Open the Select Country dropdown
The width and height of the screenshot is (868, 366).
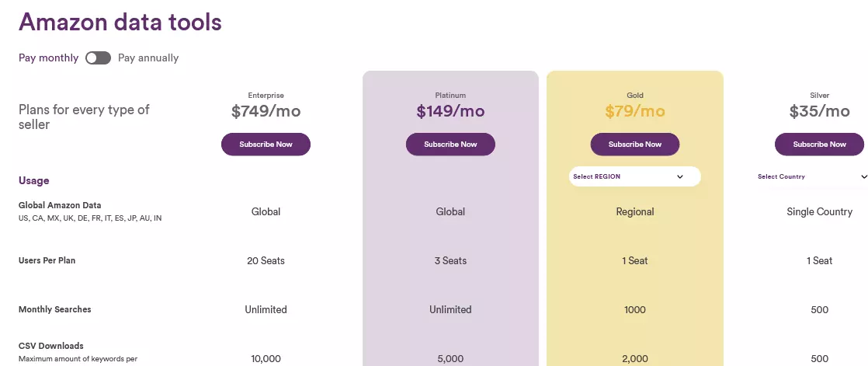811,176
